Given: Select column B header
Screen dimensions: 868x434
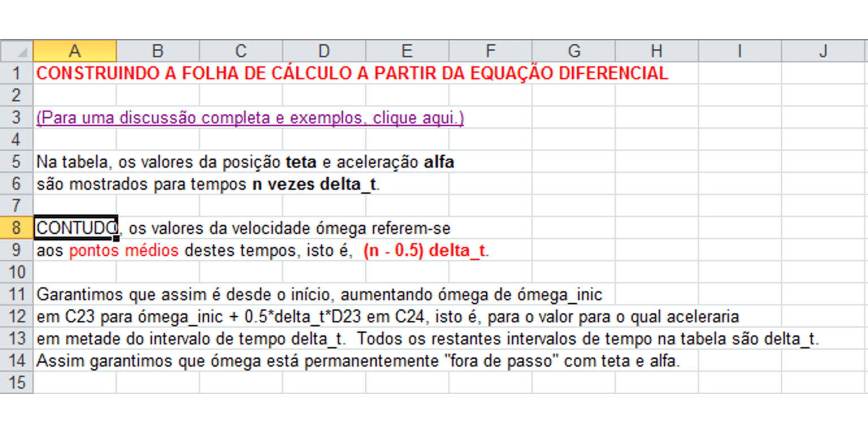Looking at the screenshot, I should click(x=158, y=51).
